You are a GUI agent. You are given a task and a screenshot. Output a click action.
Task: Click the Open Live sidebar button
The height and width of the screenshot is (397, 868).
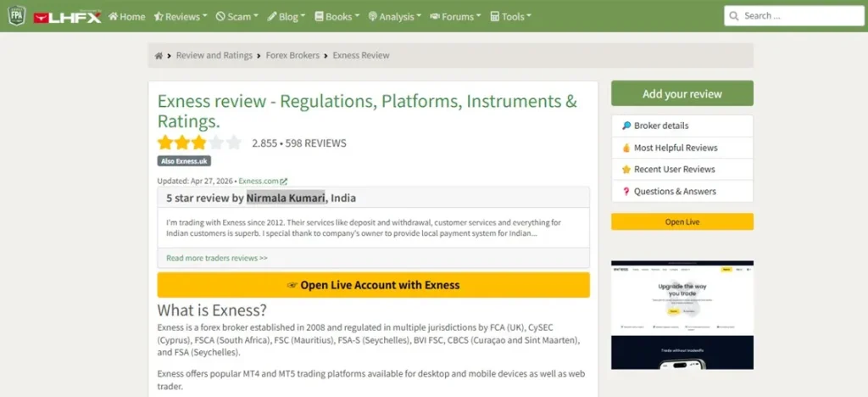[682, 221]
